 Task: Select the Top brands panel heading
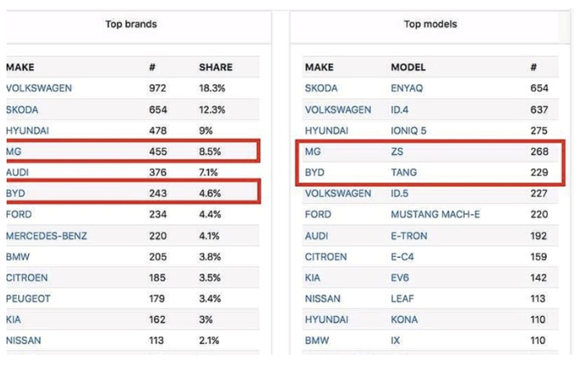(131, 24)
